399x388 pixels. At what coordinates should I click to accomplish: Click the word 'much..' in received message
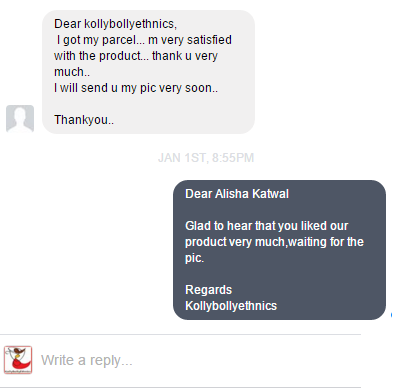(72, 72)
